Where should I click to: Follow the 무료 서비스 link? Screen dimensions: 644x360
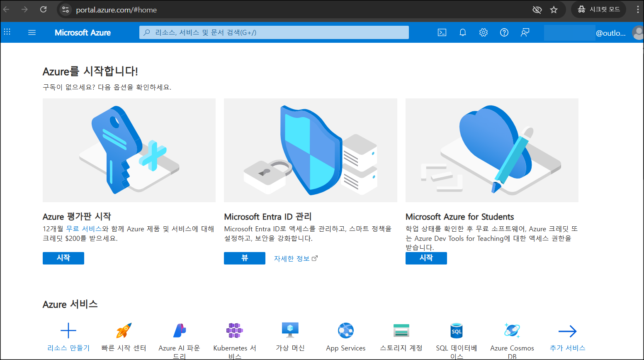[x=84, y=229]
